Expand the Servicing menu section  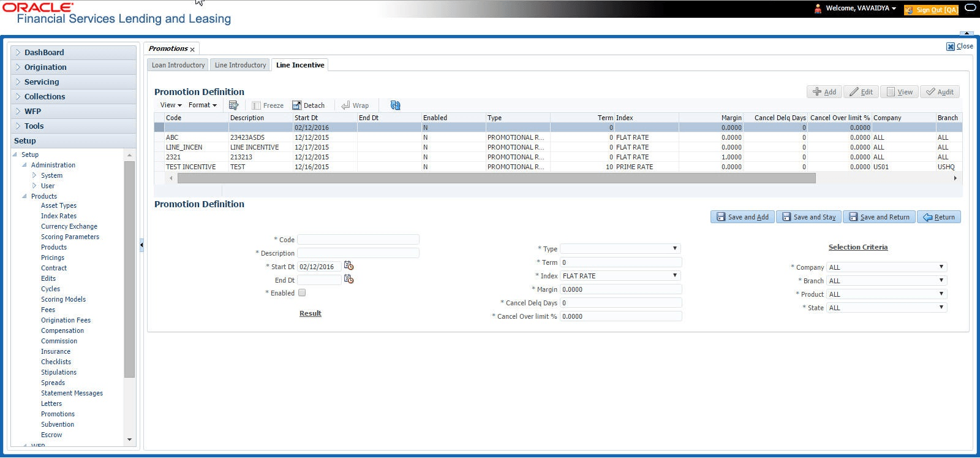click(x=18, y=82)
